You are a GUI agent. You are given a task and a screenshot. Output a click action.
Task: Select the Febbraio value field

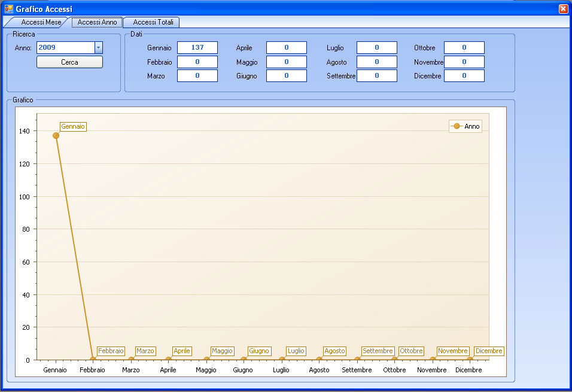coord(197,62)
